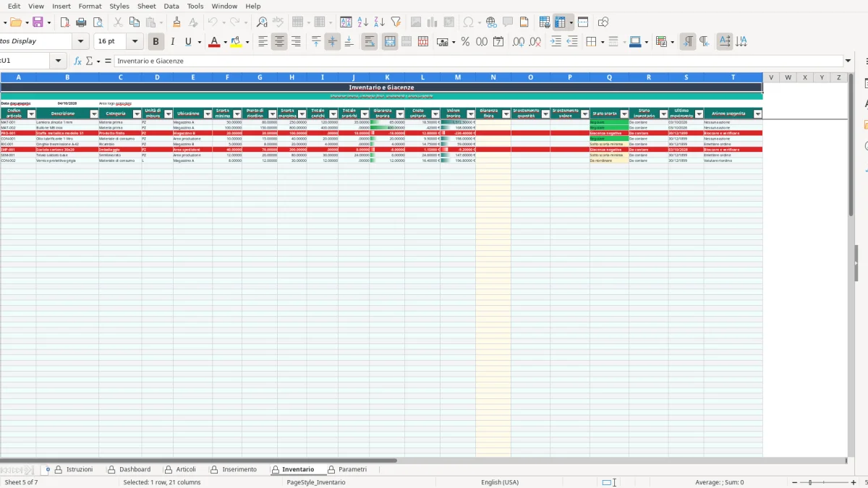Viewport: 868px width, 488px height.
Task: Click the Function Wizard fx icon
Action: click(77, 61)
